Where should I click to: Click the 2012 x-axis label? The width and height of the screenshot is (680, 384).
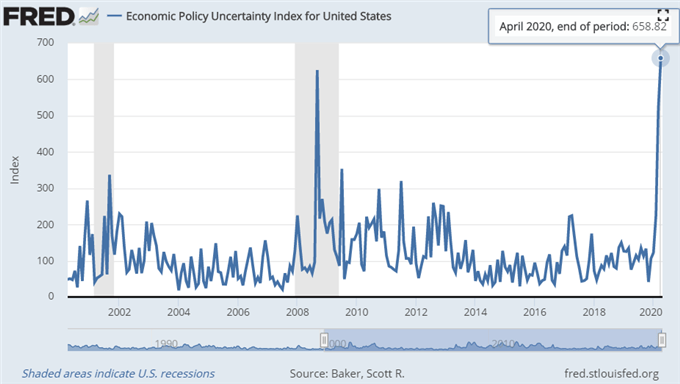(416, 312)
